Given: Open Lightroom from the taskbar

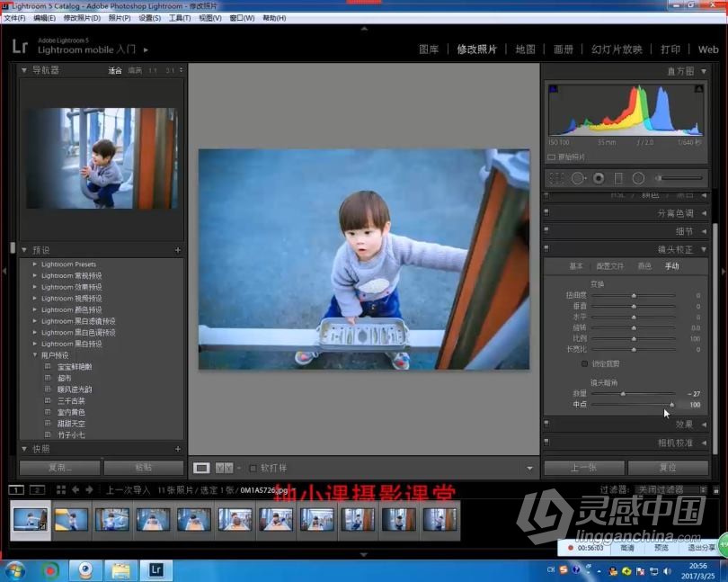Looking at the screenshot, I should (x=156, y=570).
